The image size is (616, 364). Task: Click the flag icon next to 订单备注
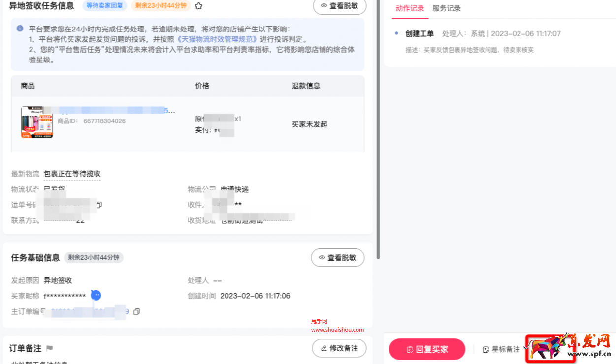pyautogui.click(x=49, y=348)
